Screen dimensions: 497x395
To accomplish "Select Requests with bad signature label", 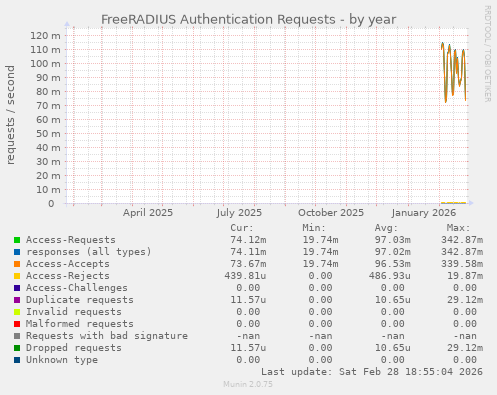I will point(107,336).
